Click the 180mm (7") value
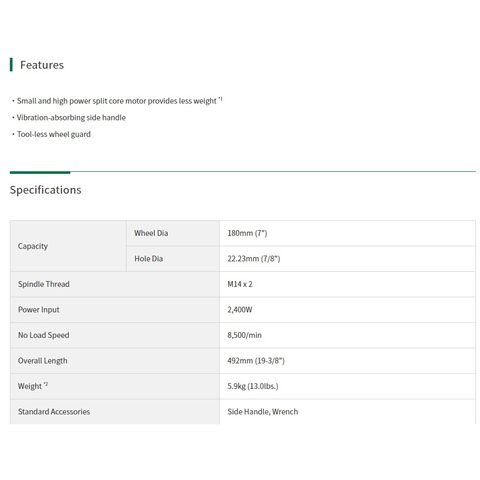 (x=247, y=233)
